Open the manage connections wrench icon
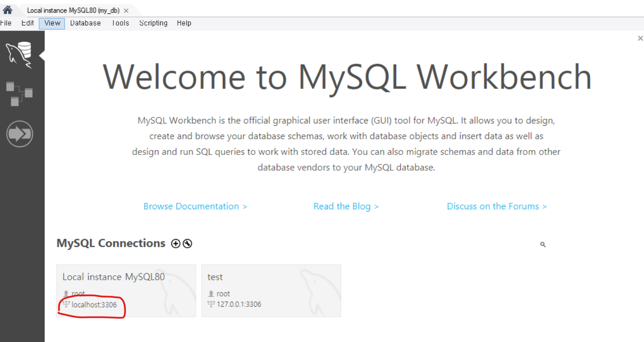The height and width of the screenshot is (342, 644). pos(188,244)
